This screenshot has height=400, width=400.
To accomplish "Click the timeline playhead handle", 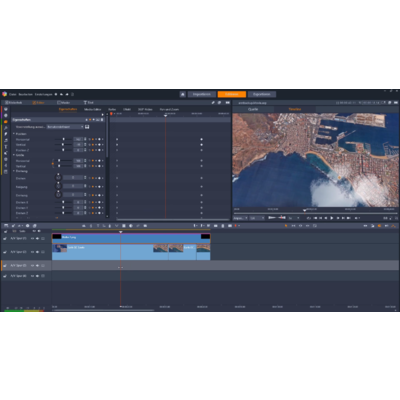I will pyautogui.click(x=121, y=232).
